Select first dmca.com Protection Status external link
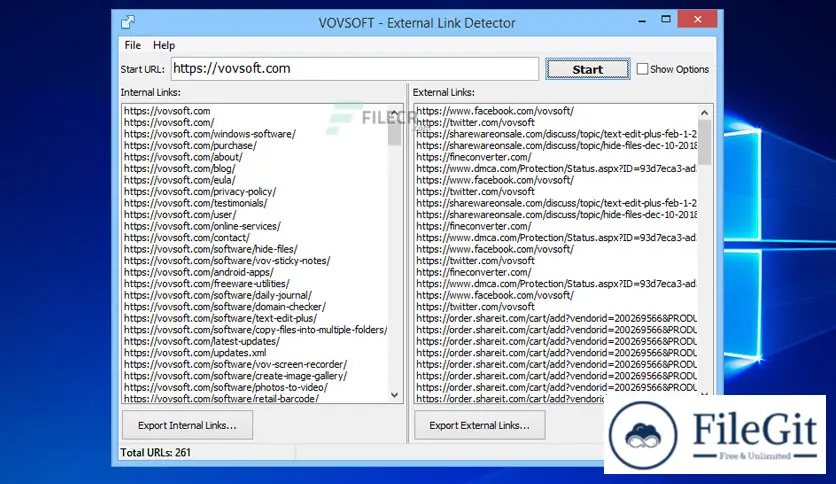 [x=556, y=168]
